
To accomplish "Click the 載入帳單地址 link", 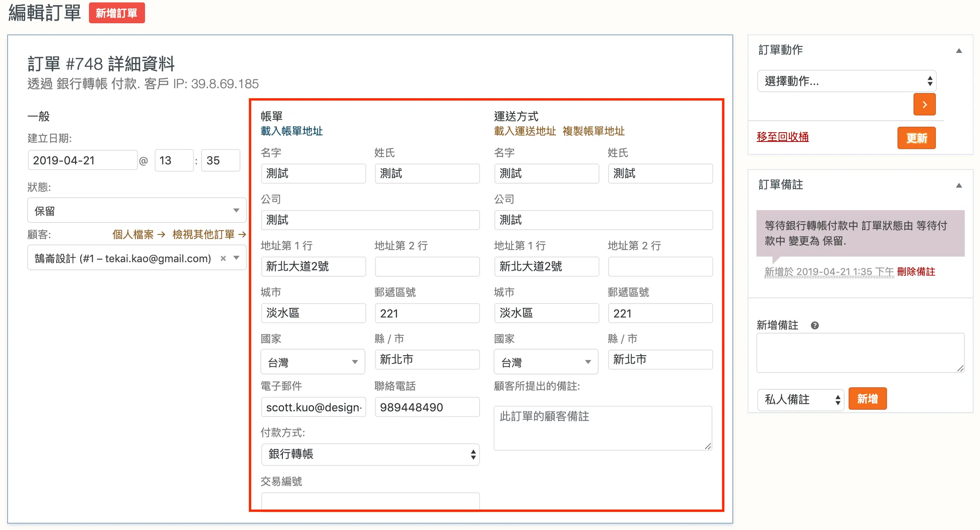I will (291, 131).
